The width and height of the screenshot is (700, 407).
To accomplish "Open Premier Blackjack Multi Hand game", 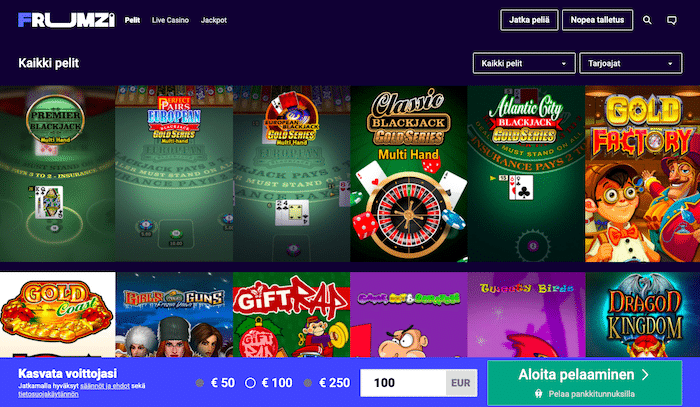I will (58, 174).
